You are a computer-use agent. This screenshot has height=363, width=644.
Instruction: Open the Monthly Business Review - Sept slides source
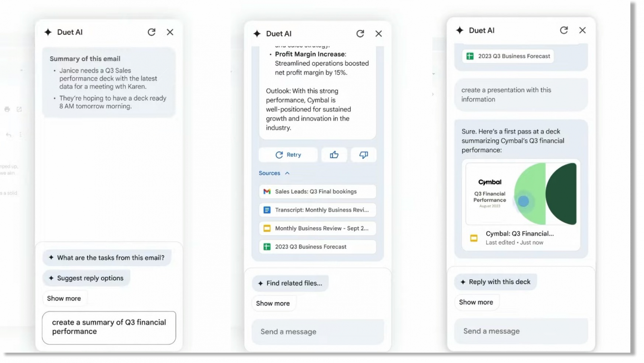point(317,228)
